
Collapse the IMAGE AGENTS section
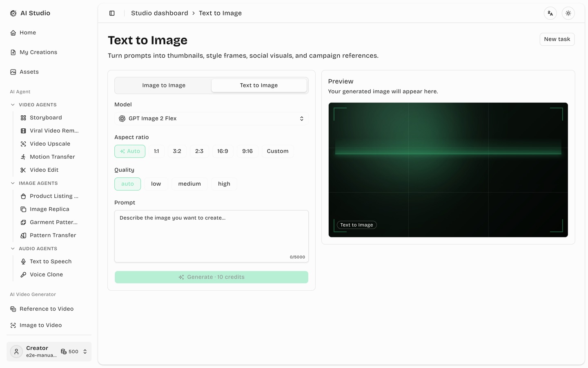click(x=13, y=184)
